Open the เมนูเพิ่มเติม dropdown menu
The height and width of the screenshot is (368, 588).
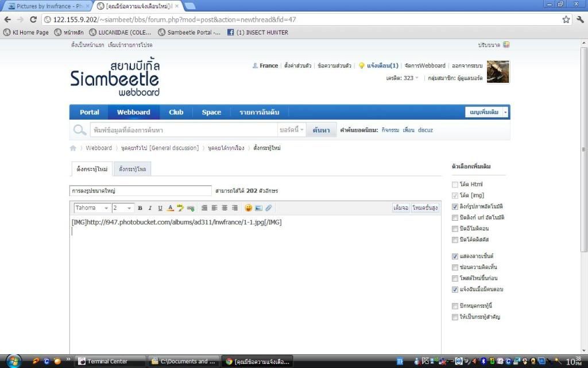point(486,112)
